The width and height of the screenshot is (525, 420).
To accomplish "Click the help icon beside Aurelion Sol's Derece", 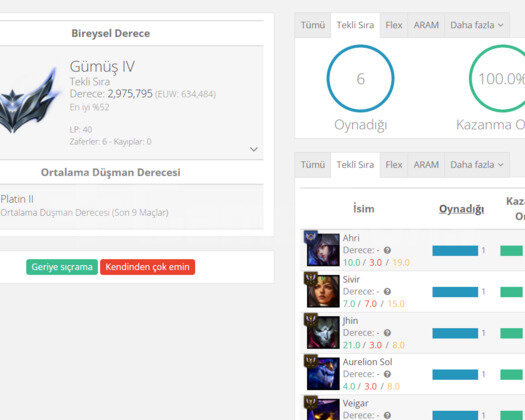I will [387, 374].
